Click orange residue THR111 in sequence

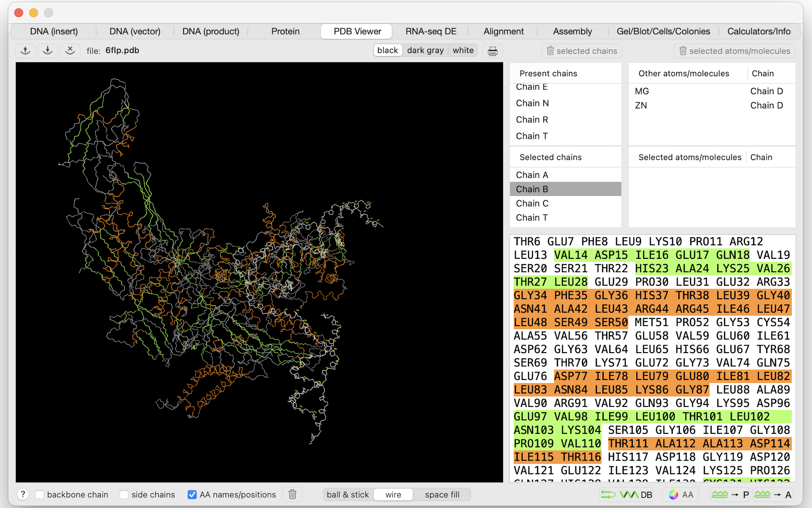click(628, 443)
